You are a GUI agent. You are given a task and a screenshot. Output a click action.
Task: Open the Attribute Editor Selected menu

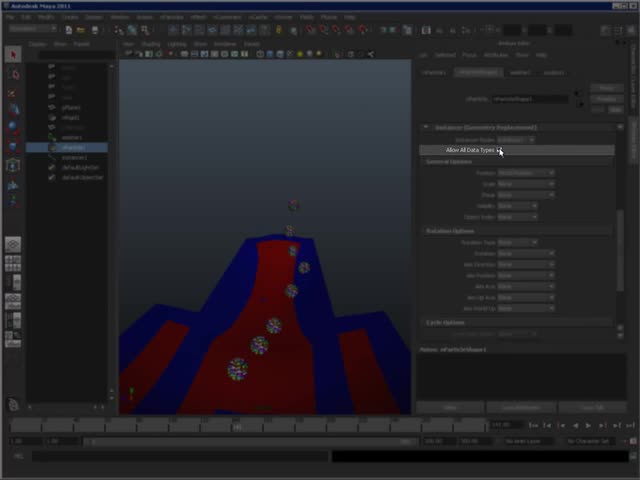click(445, 55)
